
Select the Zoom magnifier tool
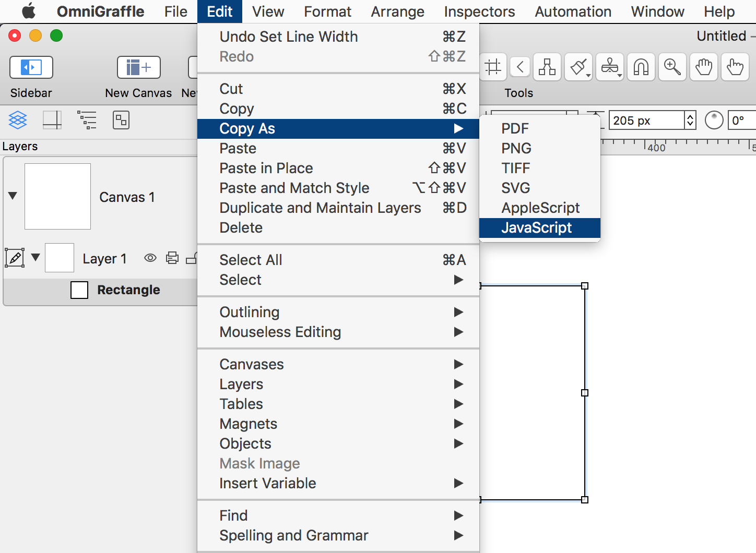tap(672, 67)
